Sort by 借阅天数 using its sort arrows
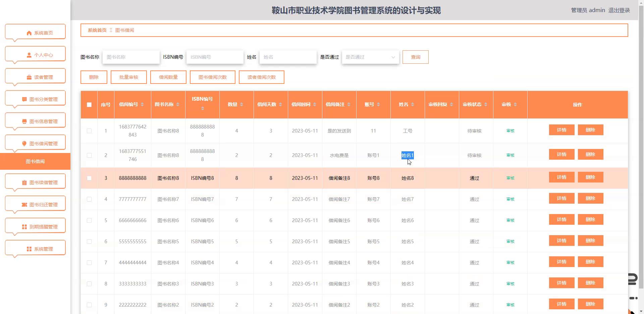Viewport: 644px width, 314px height. coord(280,105)
